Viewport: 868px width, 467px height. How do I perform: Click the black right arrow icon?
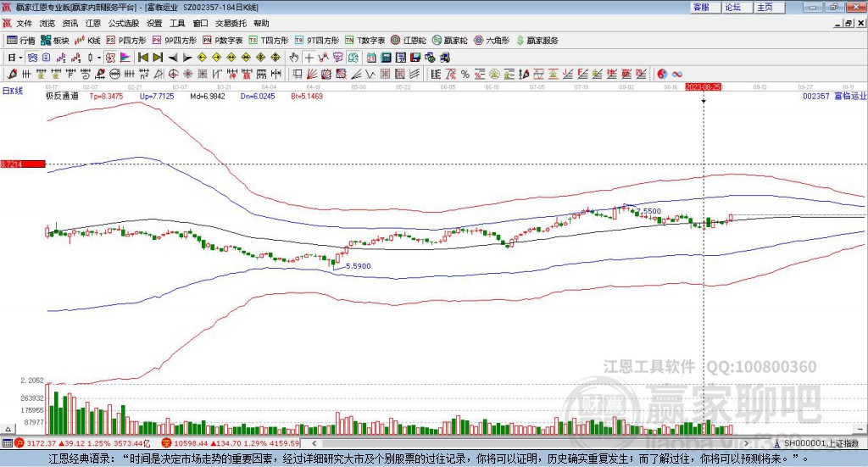187,58
